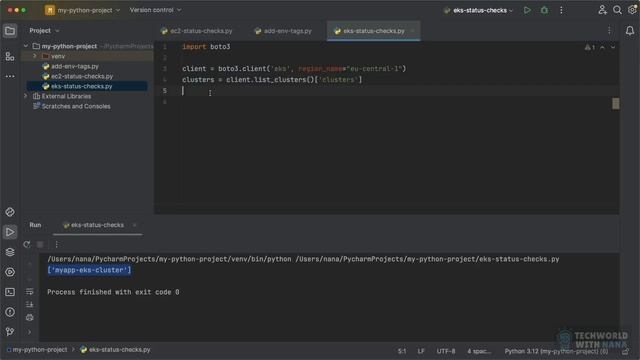Screen dimensions: 640x360
Task: Open Version control dropdown
Action: [x=156, y=10]
